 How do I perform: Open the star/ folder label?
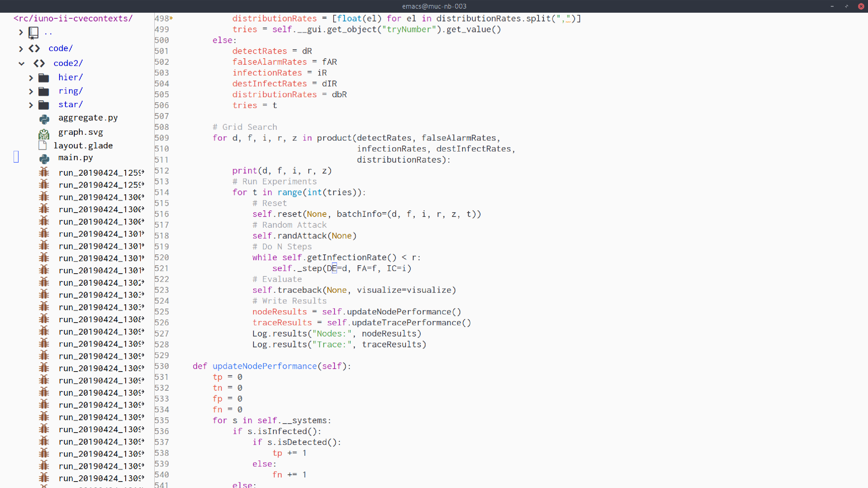pos(70,105)
